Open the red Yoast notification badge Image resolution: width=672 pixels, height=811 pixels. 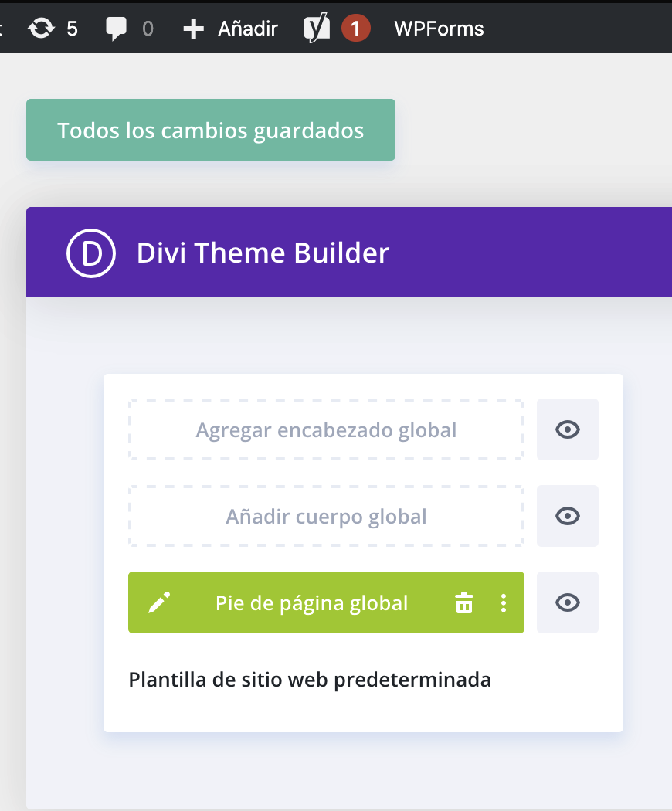355,29
